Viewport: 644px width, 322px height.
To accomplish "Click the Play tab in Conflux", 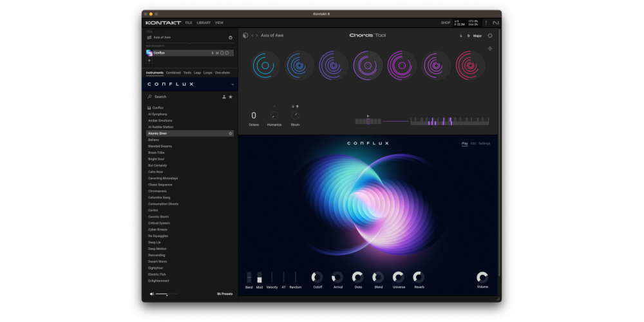I will (x=464, y=144).
